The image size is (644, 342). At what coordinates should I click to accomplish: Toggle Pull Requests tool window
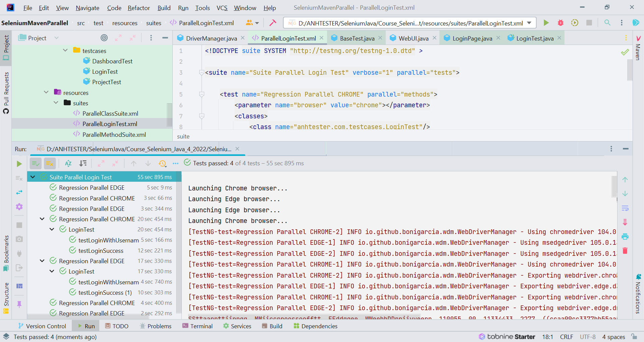pos(6,93)
